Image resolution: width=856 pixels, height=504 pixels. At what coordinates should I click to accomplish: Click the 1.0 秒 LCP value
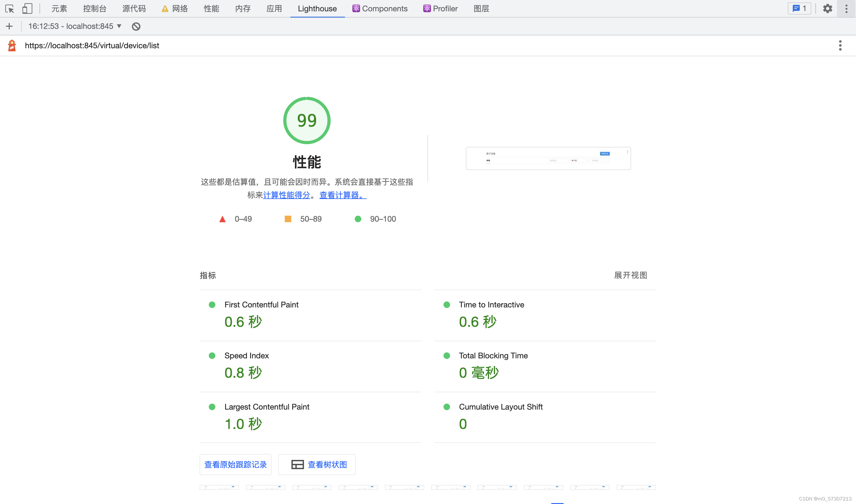(x=243, y=424)
